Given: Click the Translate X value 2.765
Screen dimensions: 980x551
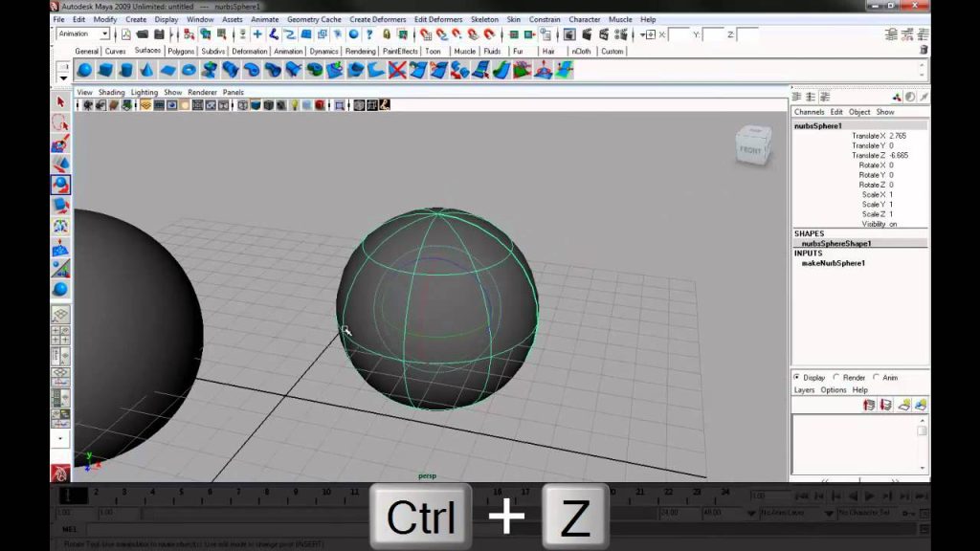Looking at the screenshot, I should pyautogui.click(x=898, y=136).
